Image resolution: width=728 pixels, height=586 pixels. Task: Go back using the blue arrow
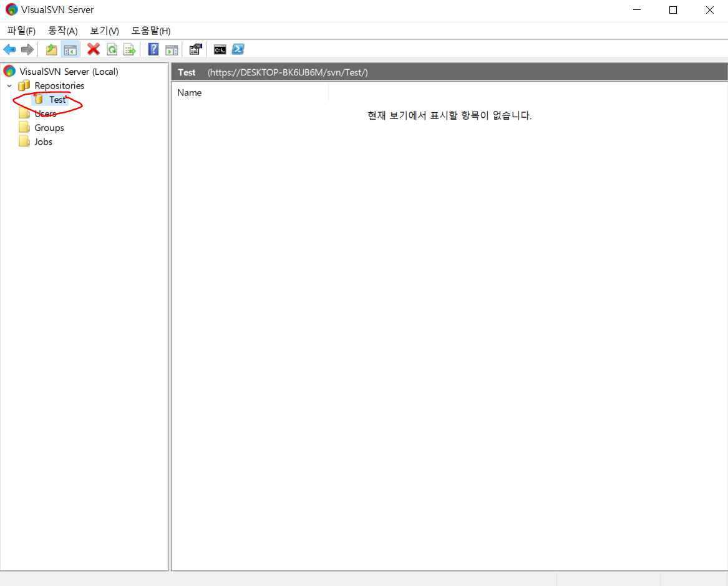pos(10,49)
